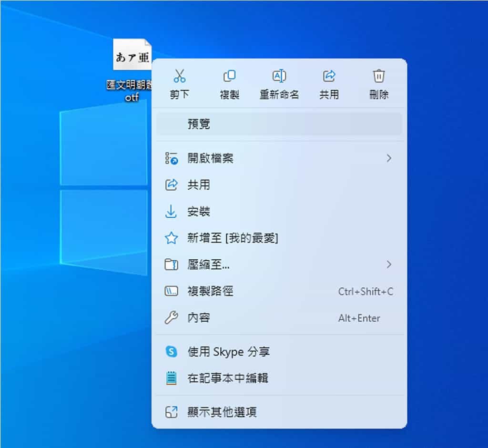Image resolution: width=488 pixels, height=448 pixels.
Task: Select 複製路徑 menu entry
Action: 279,291
